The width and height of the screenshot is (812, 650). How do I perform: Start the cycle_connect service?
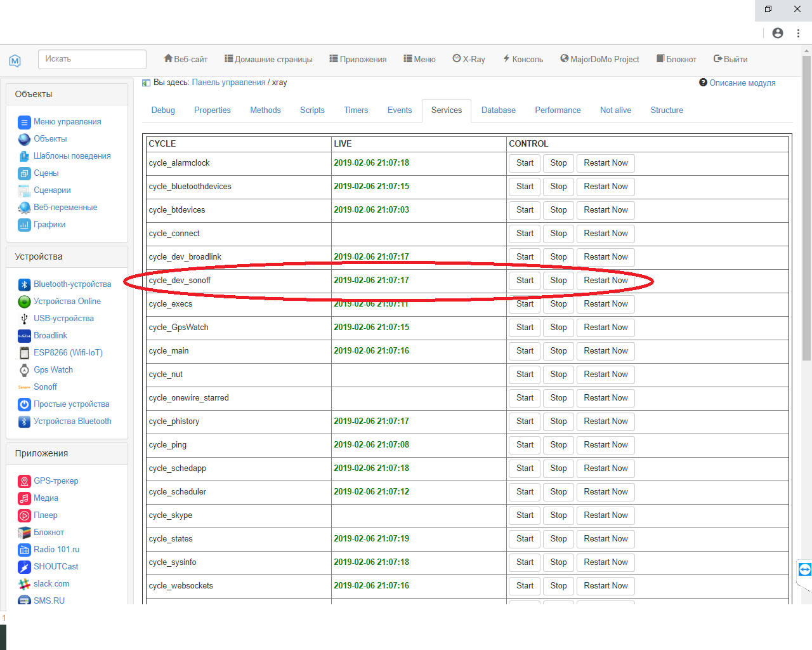(525, 234)
